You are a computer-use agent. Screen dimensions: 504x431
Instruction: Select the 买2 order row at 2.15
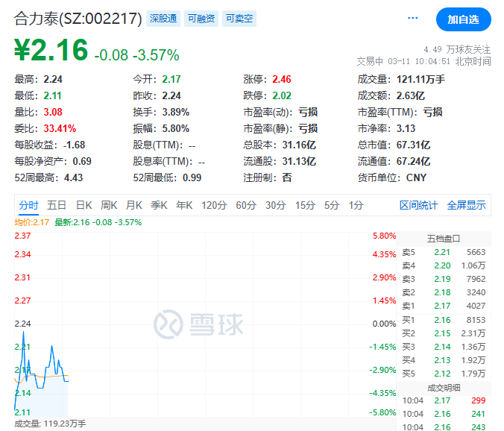[444, 333]
